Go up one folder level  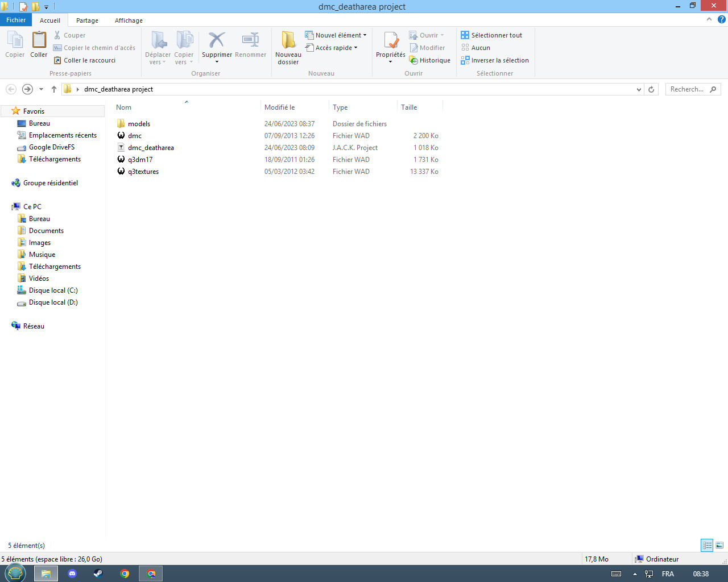click(54, 89)
